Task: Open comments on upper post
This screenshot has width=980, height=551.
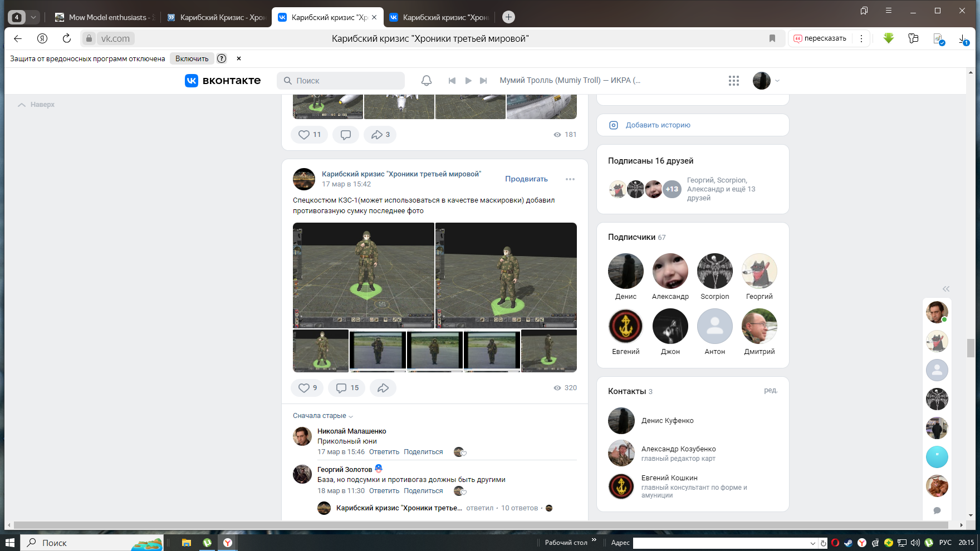Action: pyautogui.click(x=346, y=135)
